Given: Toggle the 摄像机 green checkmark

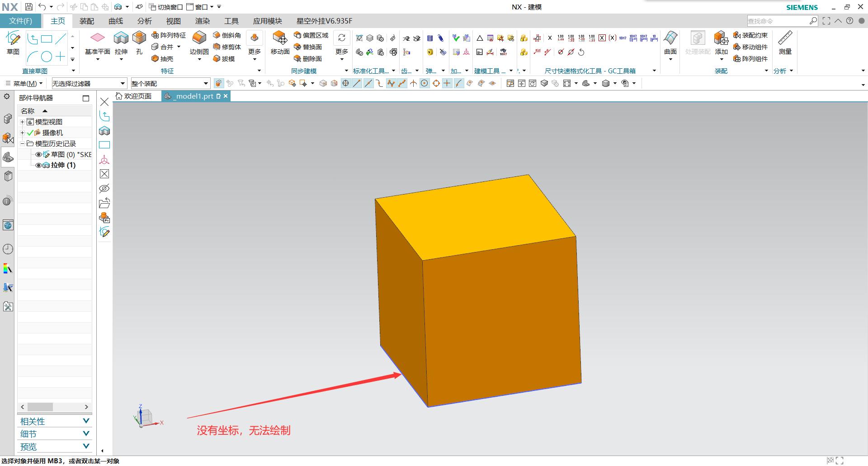Looking at the screenshot, I should 30,133.
